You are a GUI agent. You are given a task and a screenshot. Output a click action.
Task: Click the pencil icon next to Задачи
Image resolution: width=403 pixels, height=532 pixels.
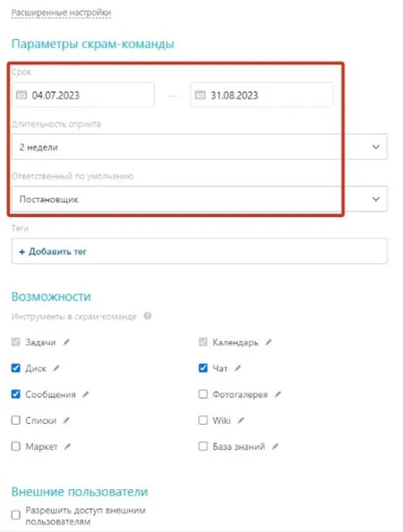point(66,343)
